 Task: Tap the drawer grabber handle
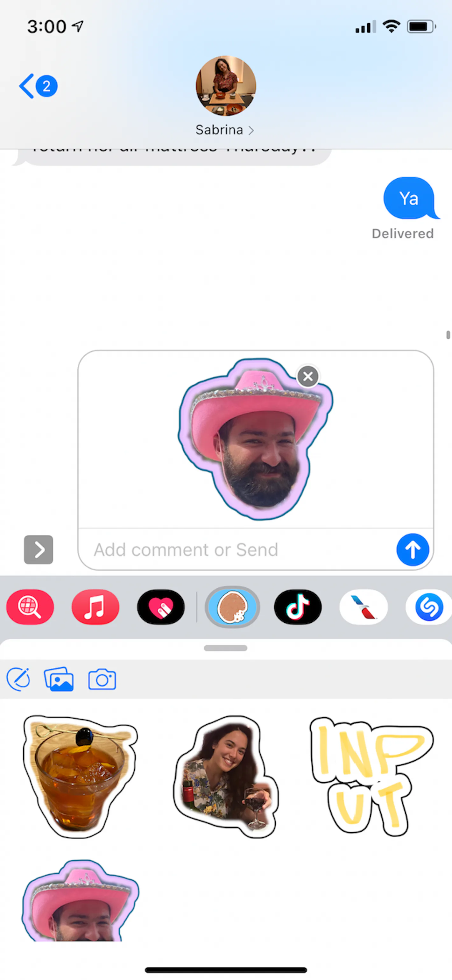226,648
